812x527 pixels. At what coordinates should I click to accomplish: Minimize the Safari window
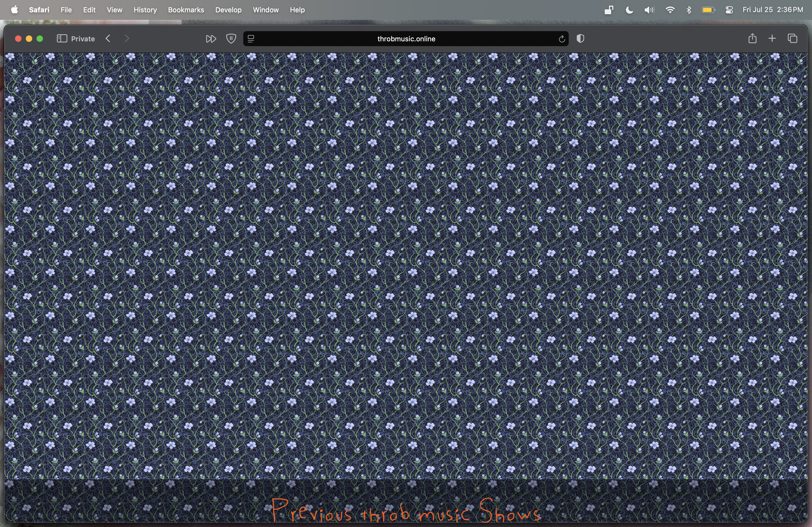(x=29, y=39)
